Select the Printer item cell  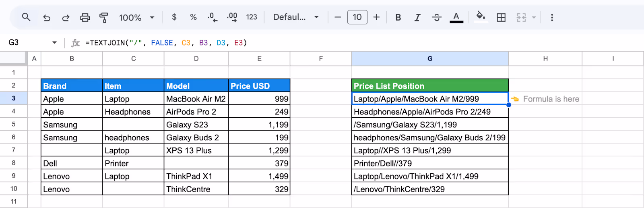coord(133,163)
